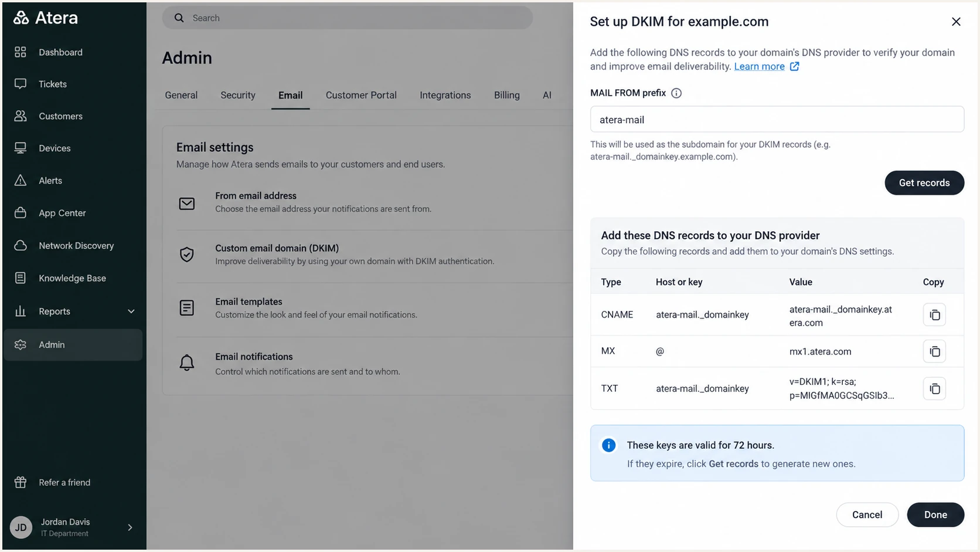Click the Done button
Image resolution: width=980 pixels, height=552 pixels.
pyautogui.click(x=935, y=514)
